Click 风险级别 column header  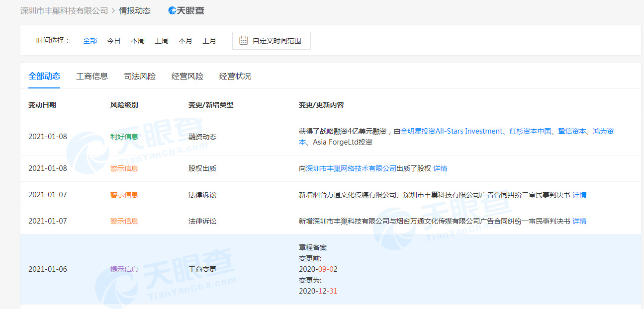pyautogui.click(x=124, y=105)
